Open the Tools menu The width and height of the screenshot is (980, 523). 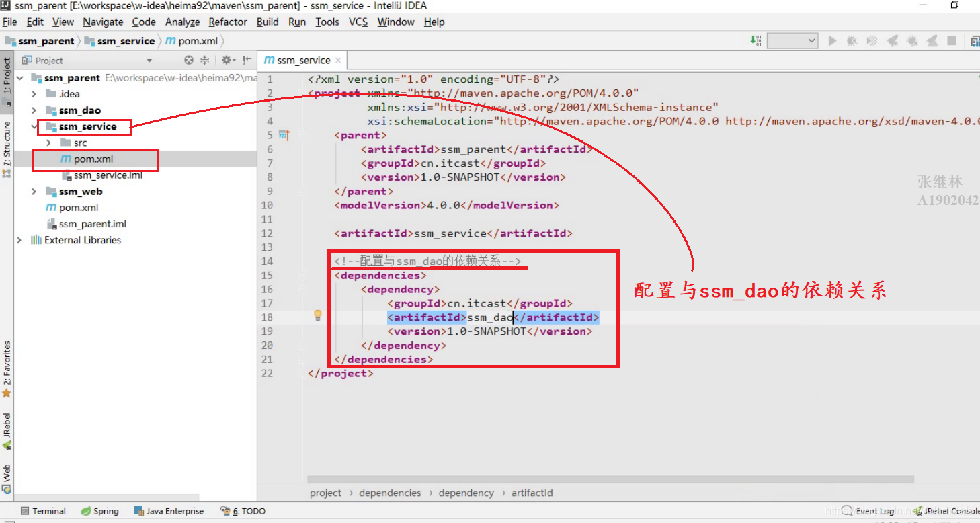pos(327,22)
